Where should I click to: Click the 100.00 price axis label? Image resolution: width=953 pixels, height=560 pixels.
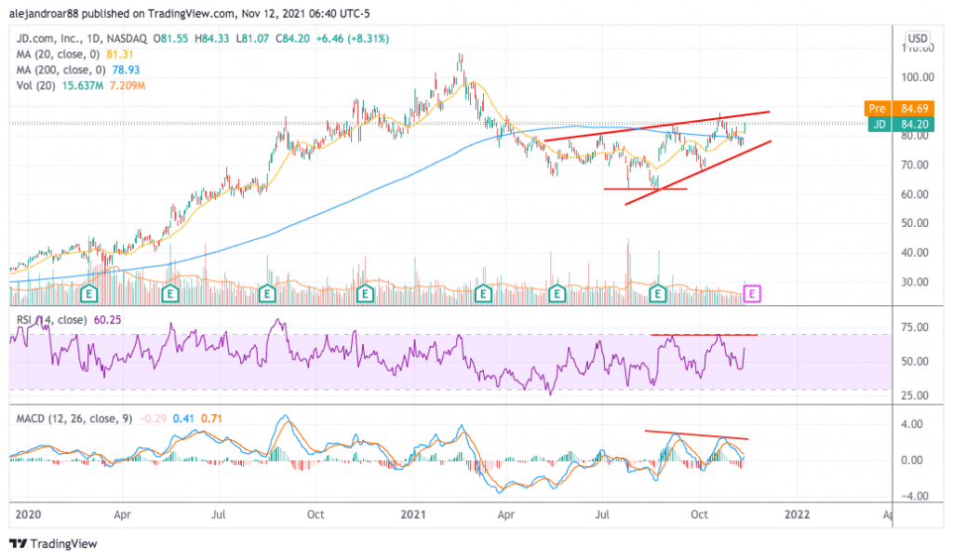tap(918, 77)
